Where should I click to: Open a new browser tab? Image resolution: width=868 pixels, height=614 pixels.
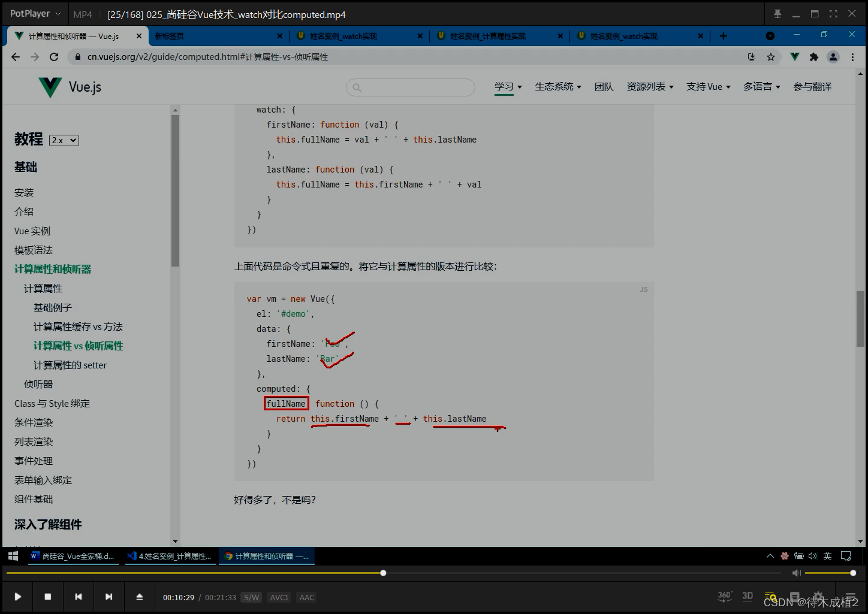[x=724, y=36]
